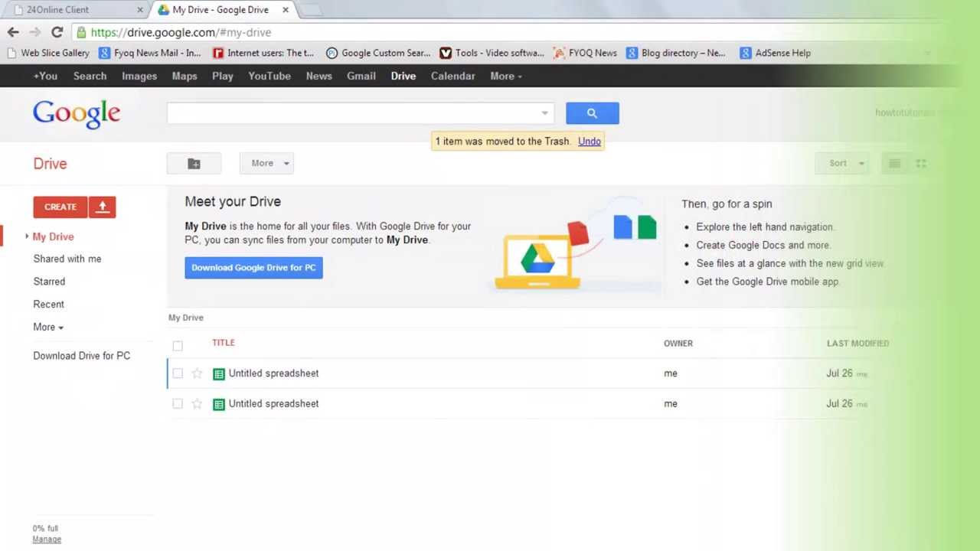Open the More dropdown in the toolbar

pos(266,163)
